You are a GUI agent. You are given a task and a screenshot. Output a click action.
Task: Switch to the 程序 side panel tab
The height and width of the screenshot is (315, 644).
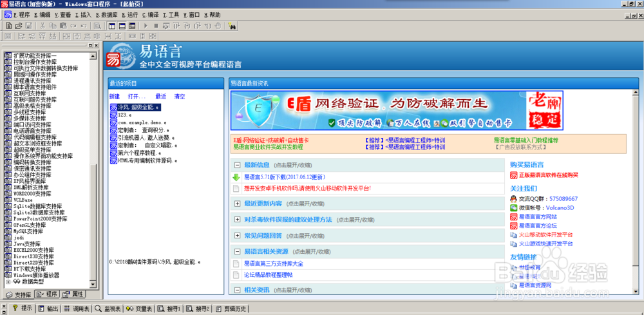pos(47,294)
